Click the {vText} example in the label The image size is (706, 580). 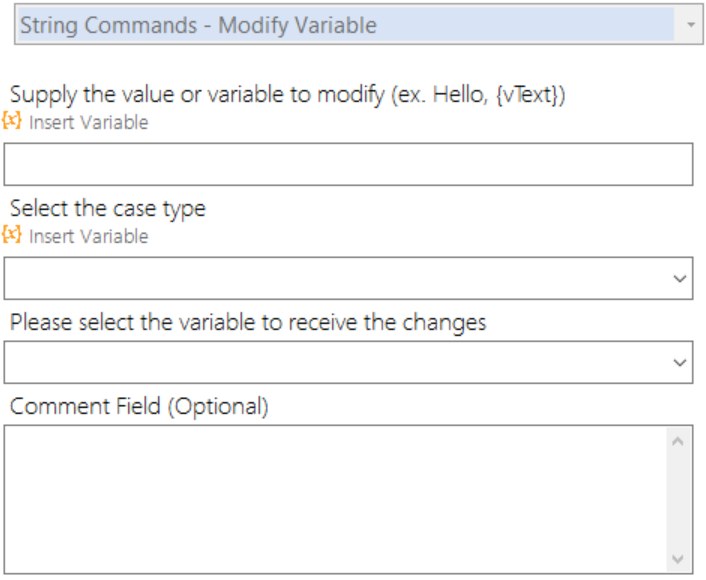526,95
